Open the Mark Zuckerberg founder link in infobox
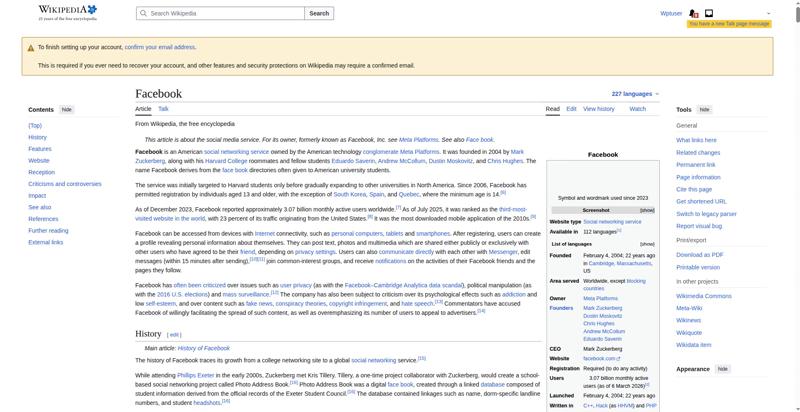This screenshot has width=800, height=412. (603, 308)
